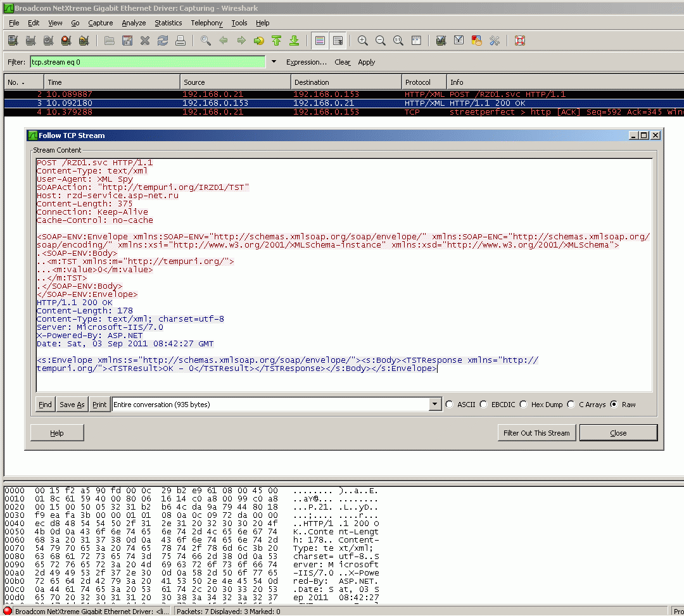The width and height of the screenshot is (684, 616).
Task: Open the Help menu in menu bar
Action: 262,23
